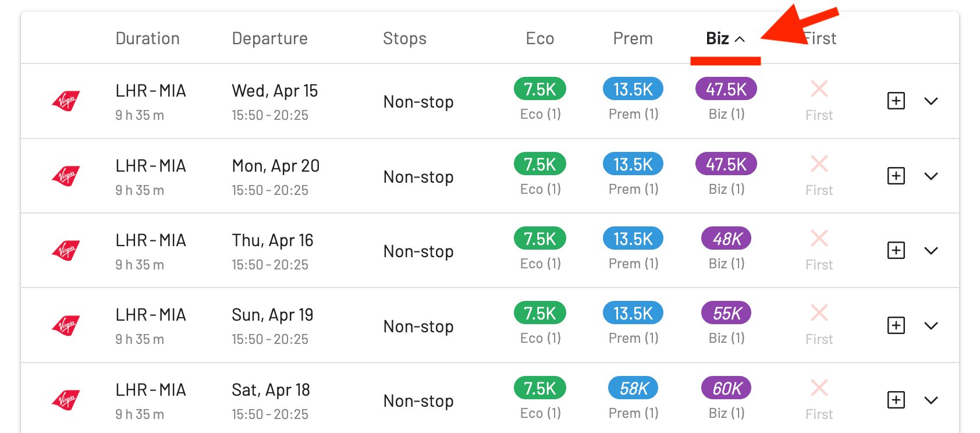The image size is (980, 433).
Task: Click the unavailable First X on the Apr 15 flight
Action: (819, 89)
